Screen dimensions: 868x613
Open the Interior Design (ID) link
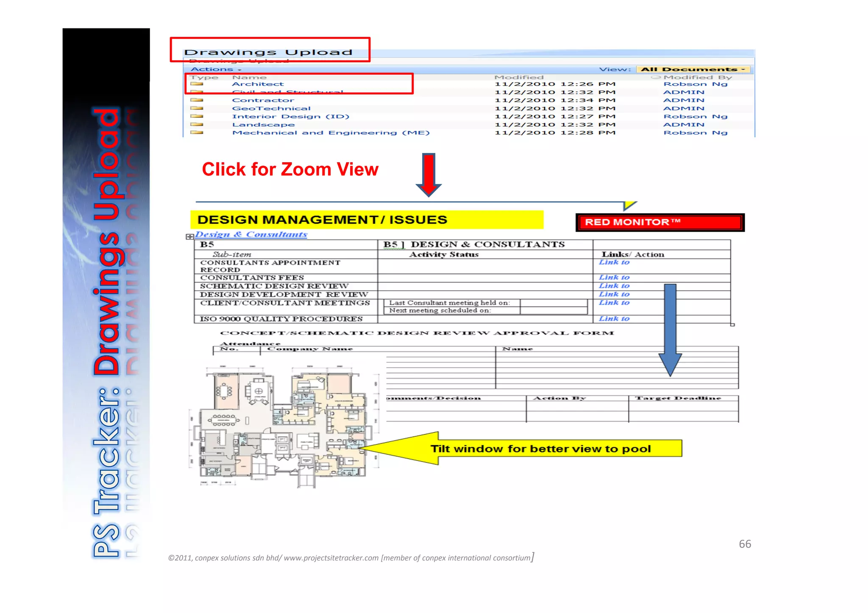(291, 116)
